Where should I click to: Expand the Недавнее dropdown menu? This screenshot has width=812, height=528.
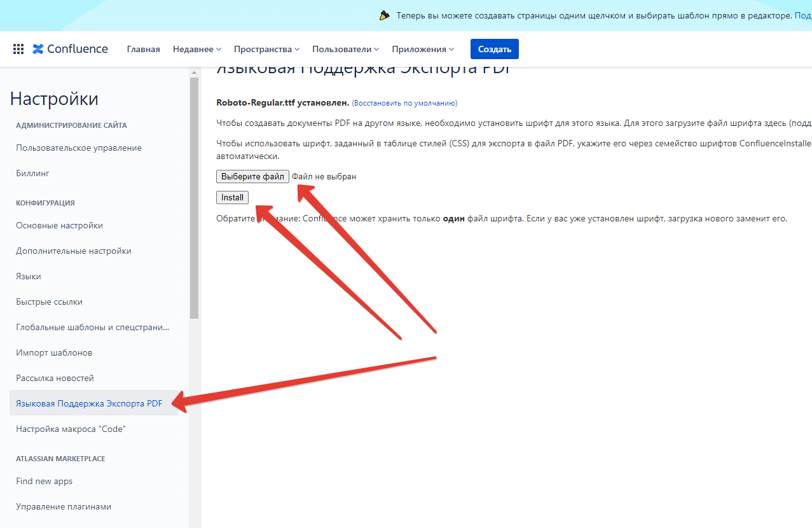[196, 49]
